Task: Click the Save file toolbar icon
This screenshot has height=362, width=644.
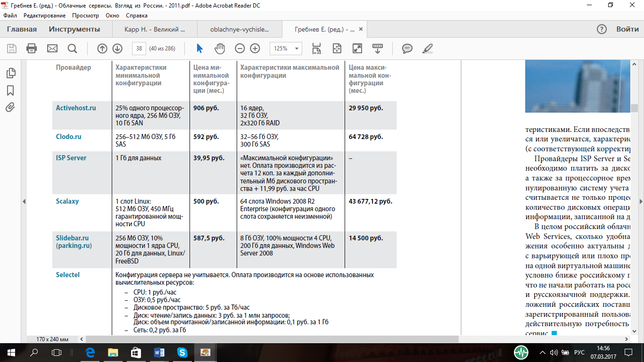Action: click(11, 48)
